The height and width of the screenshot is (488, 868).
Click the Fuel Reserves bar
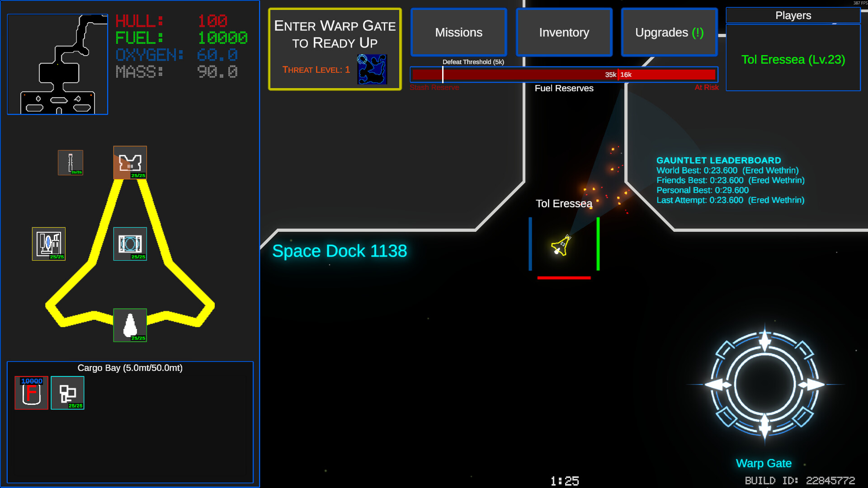pos(564,75)
